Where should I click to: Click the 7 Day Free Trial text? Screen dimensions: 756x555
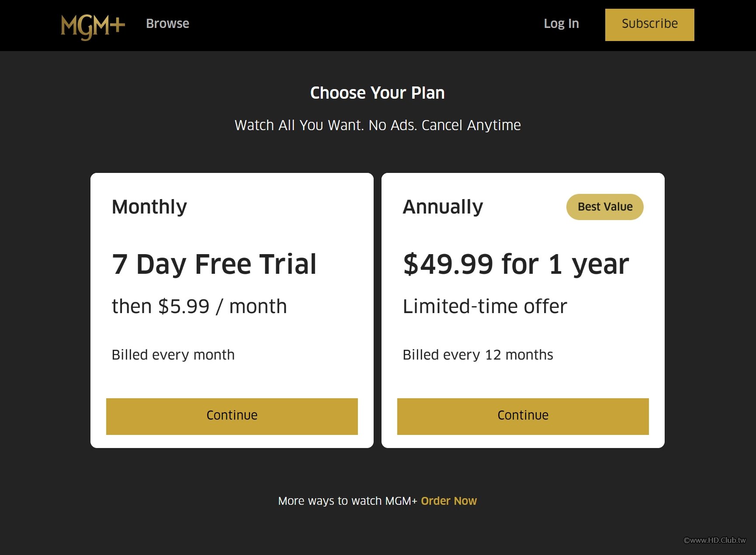click(214, 264)
